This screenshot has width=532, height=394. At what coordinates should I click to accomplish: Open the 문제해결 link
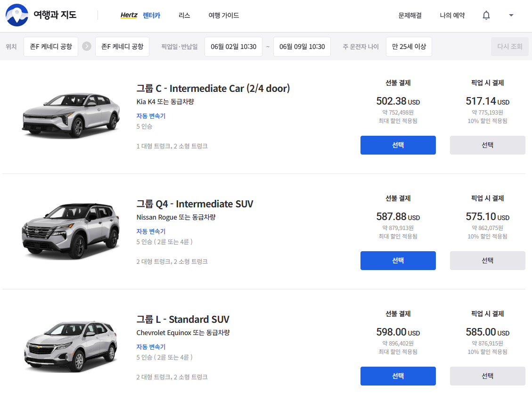pos(410,16)
